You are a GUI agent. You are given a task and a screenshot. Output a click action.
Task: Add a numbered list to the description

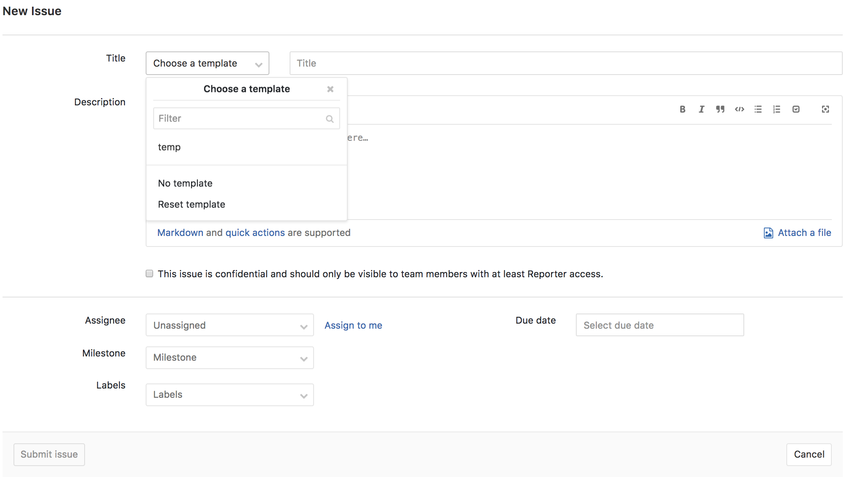coord(777,109)
